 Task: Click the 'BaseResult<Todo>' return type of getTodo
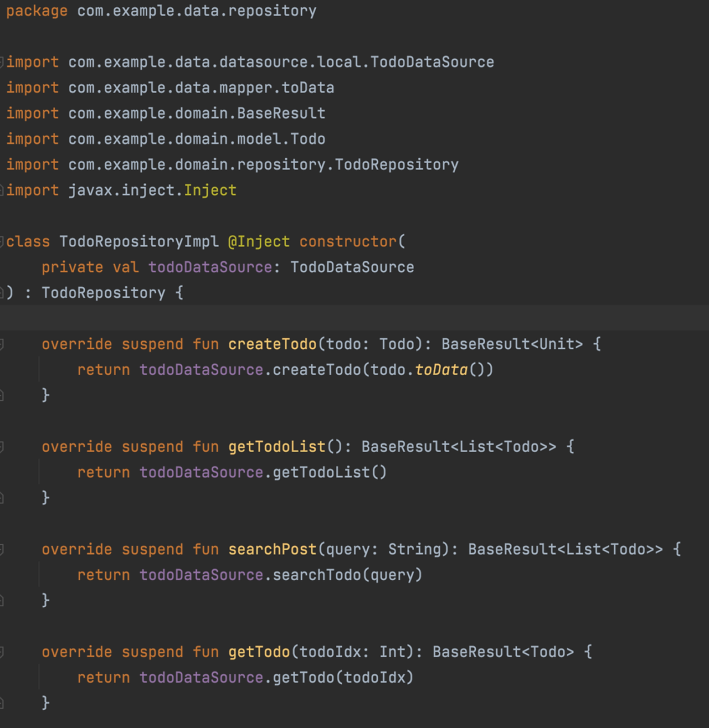click(x=504, y=652)
